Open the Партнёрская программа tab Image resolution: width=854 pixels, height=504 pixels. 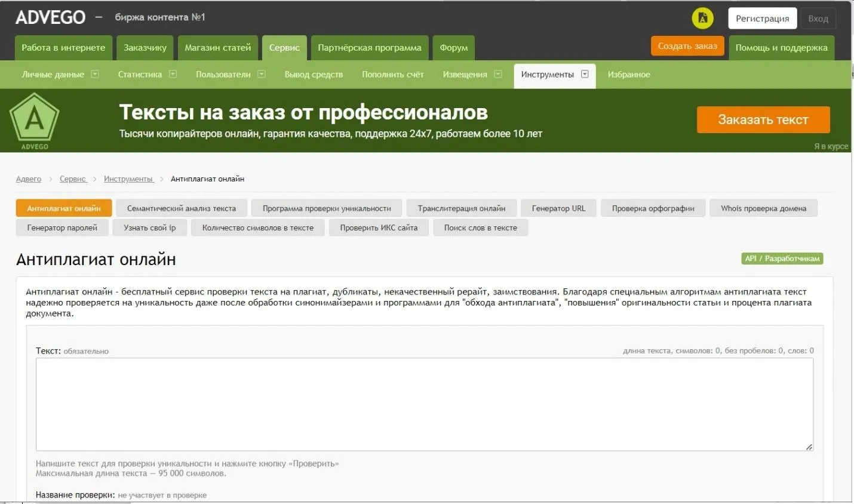click(370, 48)
